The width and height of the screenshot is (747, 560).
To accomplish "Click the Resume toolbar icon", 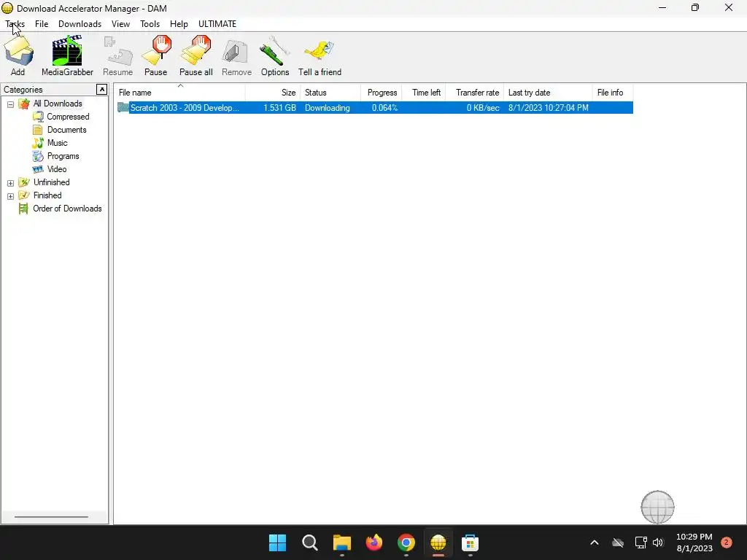I will click(117, 55).
